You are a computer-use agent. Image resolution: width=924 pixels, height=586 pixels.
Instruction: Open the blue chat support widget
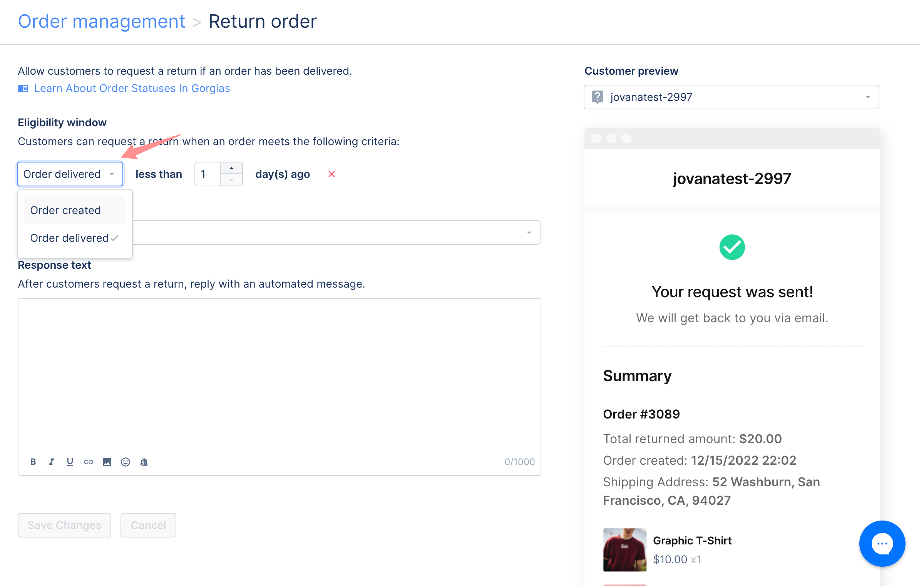882,543
